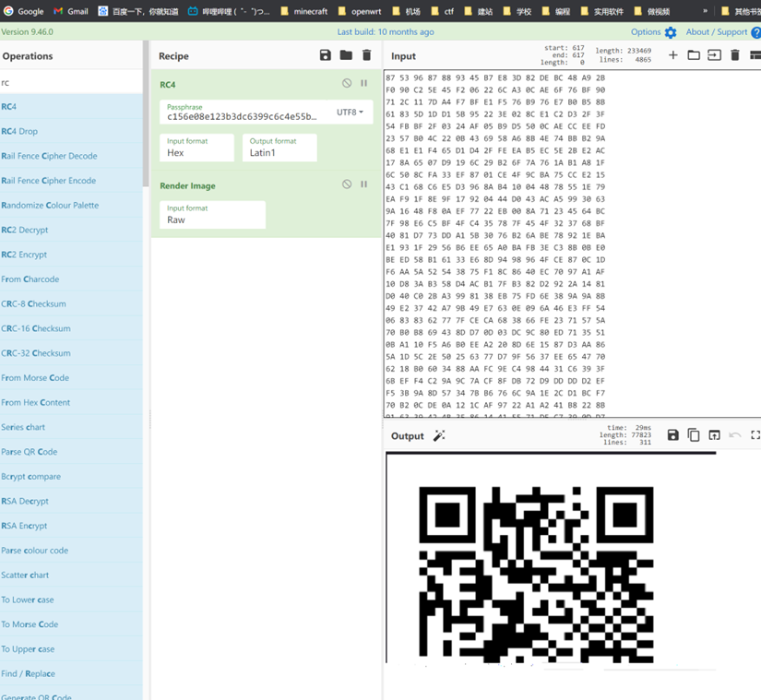
Task: Select the To Morse Code operation
Action: click(x=71, y=624)
